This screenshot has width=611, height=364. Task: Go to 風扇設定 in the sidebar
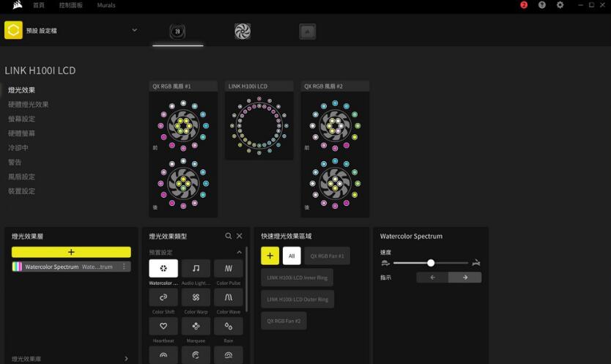click(21, 177)
